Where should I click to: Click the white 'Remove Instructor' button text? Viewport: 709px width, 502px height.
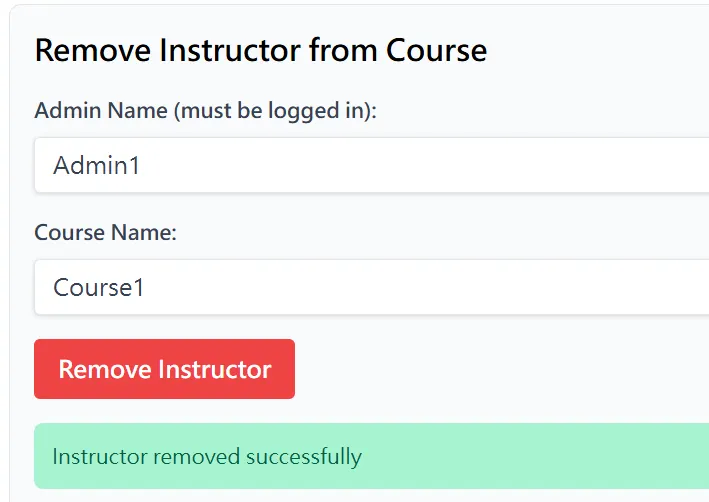click(164, 369)
